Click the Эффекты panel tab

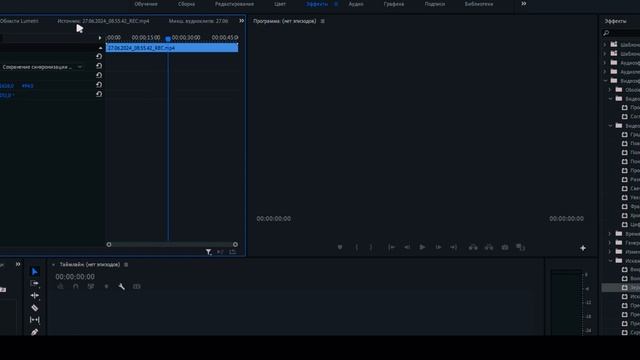(x=616, y=21)
